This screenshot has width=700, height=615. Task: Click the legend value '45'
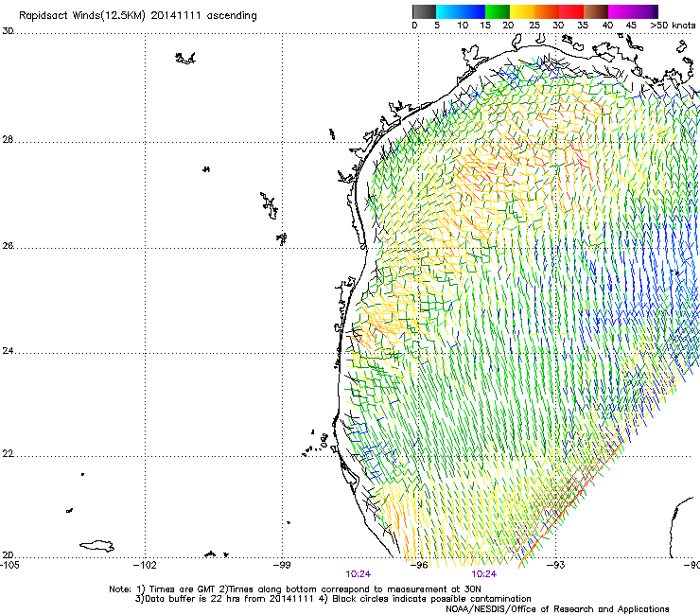tap(631, 26)
